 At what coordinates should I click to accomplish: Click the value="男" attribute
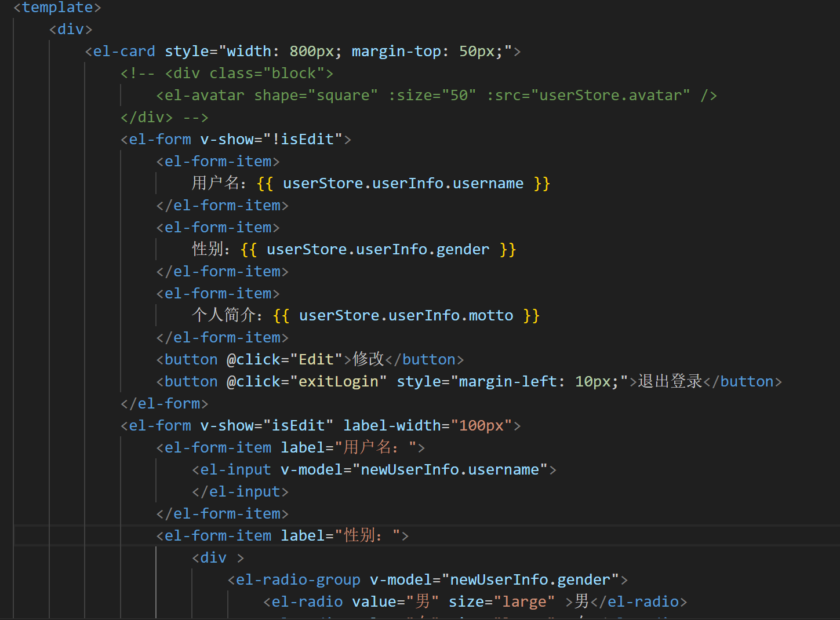click(x=396, y=602)
